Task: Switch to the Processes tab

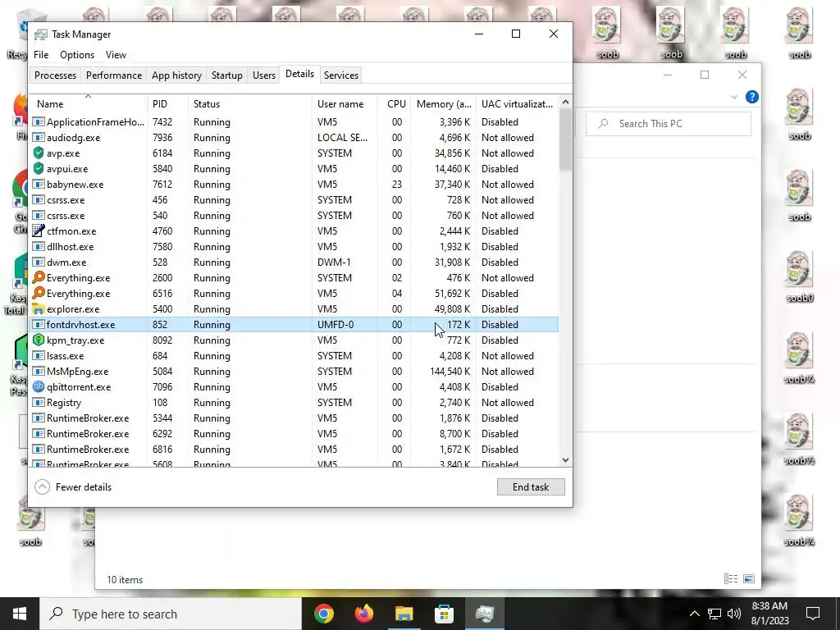Action: (x=55, y=75)
